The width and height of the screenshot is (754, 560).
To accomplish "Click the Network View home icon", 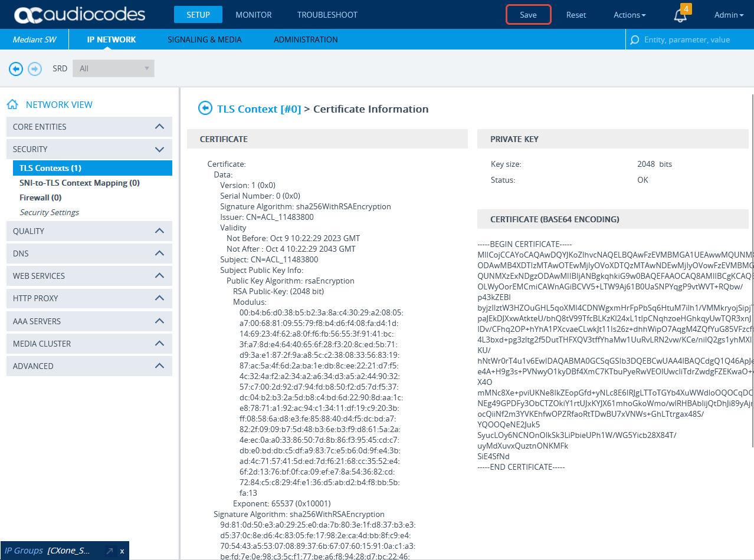I will tap(12, 104).
